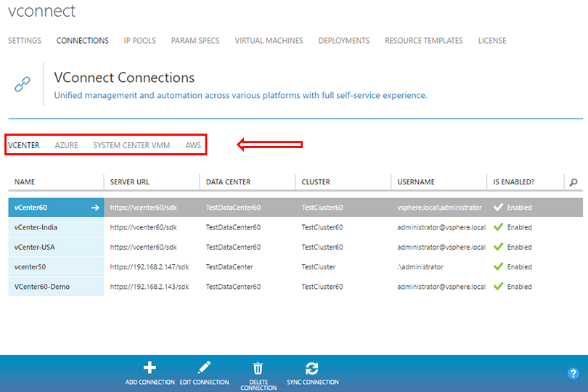Select the vCenter60 connection name

pyautogui.click(x=30, y=208)
